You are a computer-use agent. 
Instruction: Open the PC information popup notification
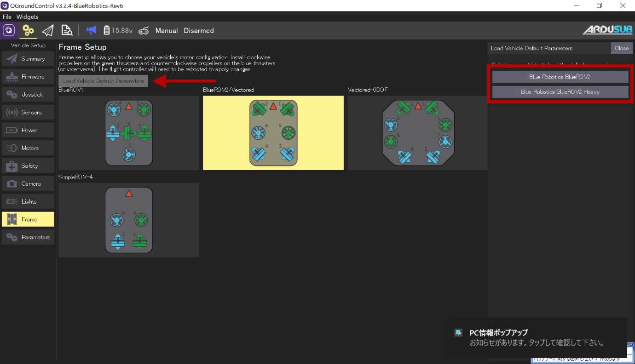click(x=538, y=338)
